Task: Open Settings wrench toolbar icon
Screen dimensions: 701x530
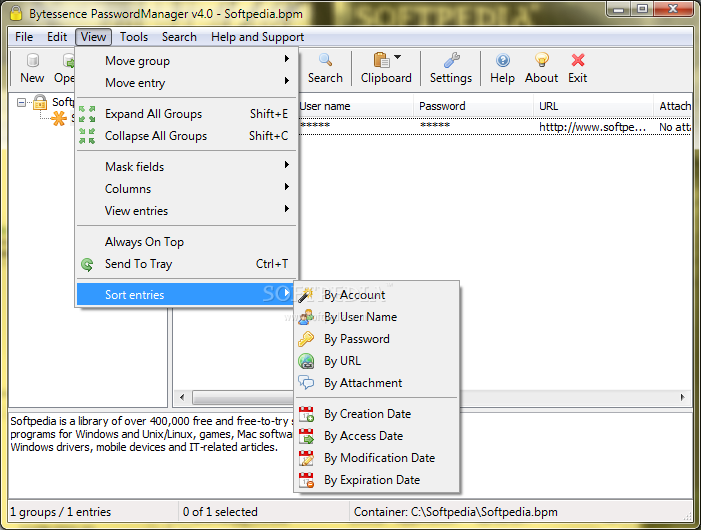Action: (452, 60)
